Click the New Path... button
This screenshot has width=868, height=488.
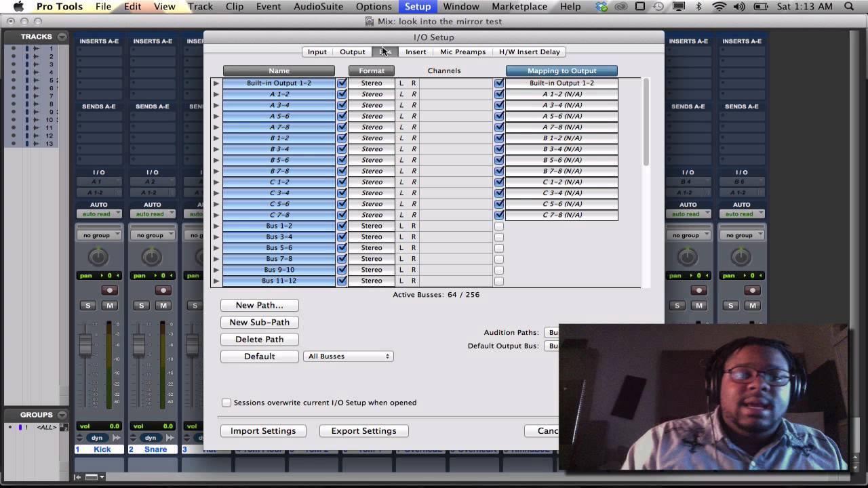(260, 306)
